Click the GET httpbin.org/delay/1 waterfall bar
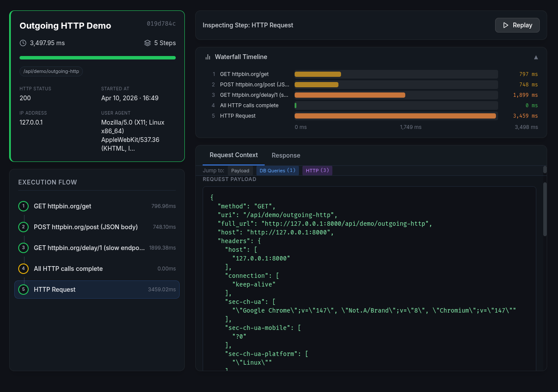This screenshot has width=558, height=392. [350, 95]
